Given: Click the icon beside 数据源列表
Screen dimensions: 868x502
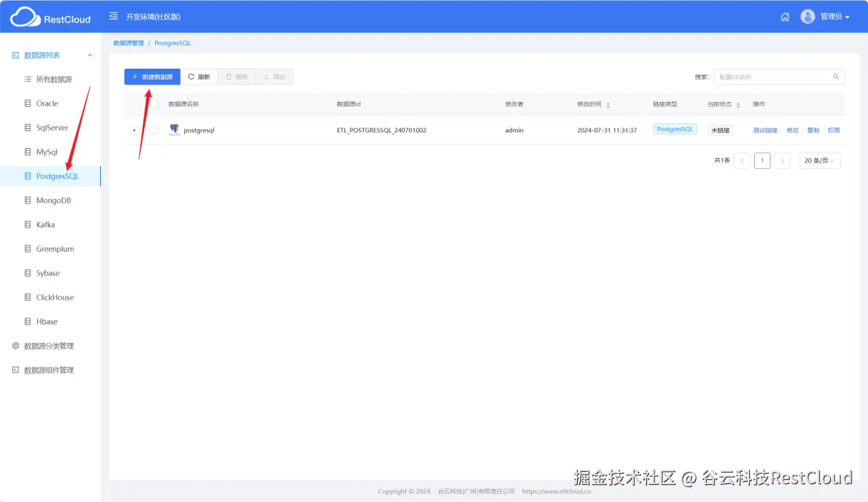Looking at the screenshot, I should pyautogui.click(x=16, y=55).
